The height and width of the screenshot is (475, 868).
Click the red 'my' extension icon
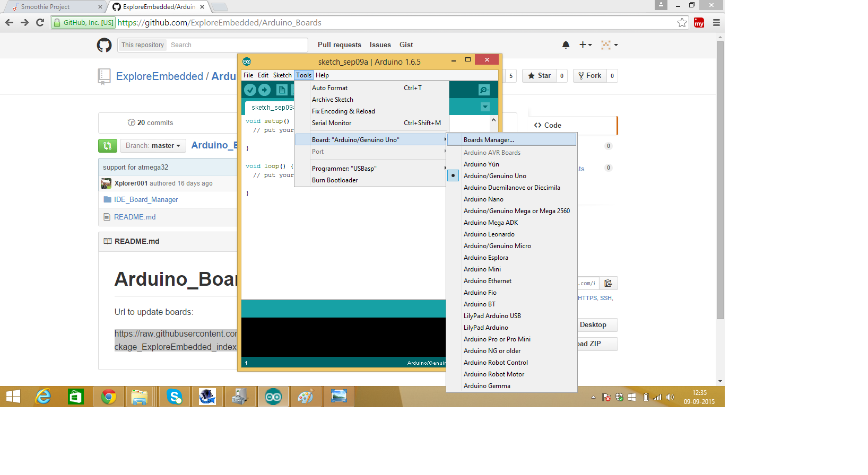[699, 23]
